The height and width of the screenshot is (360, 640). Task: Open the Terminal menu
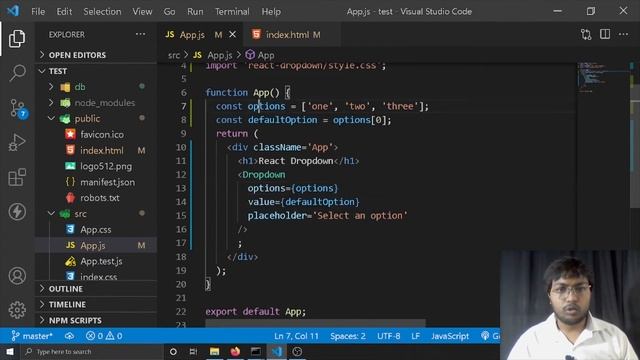tap(232, 11)
